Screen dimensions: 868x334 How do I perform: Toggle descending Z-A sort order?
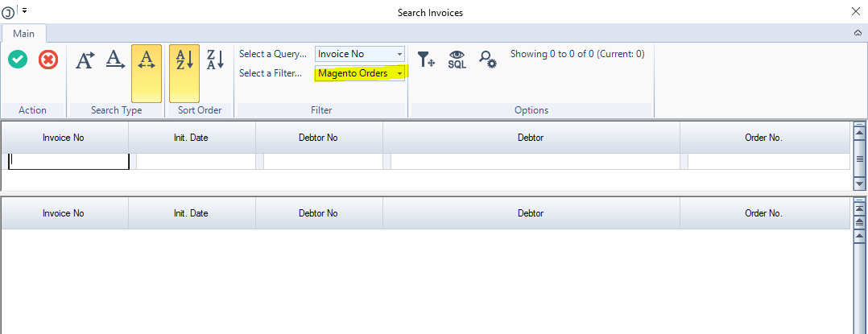pos(215,60)
